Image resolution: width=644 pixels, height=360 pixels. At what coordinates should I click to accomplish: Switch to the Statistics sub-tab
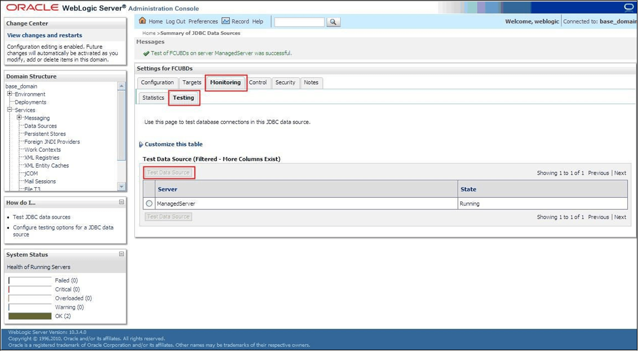[153, 98]
